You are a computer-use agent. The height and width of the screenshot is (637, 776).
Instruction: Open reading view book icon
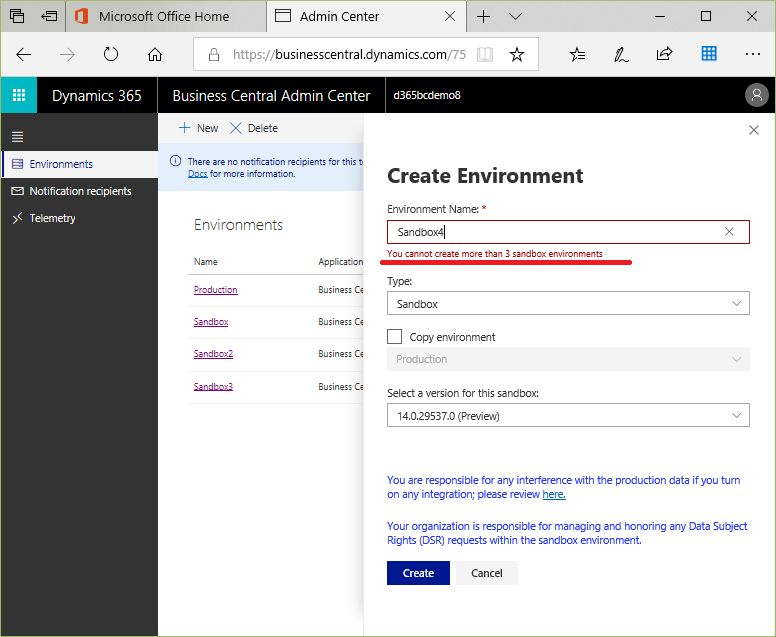[x=485, y=54]
